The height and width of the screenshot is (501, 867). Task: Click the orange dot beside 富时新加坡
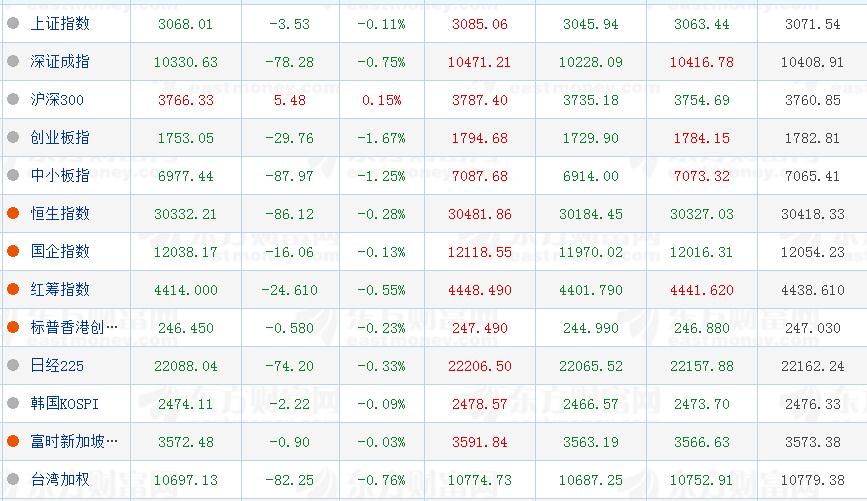pos(13,441)
